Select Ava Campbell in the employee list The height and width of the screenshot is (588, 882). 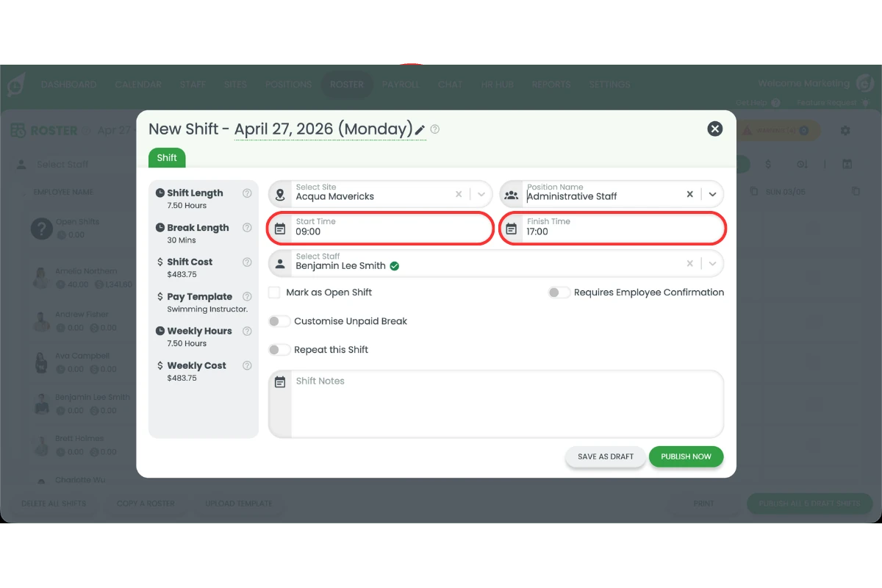pos(82,356)
